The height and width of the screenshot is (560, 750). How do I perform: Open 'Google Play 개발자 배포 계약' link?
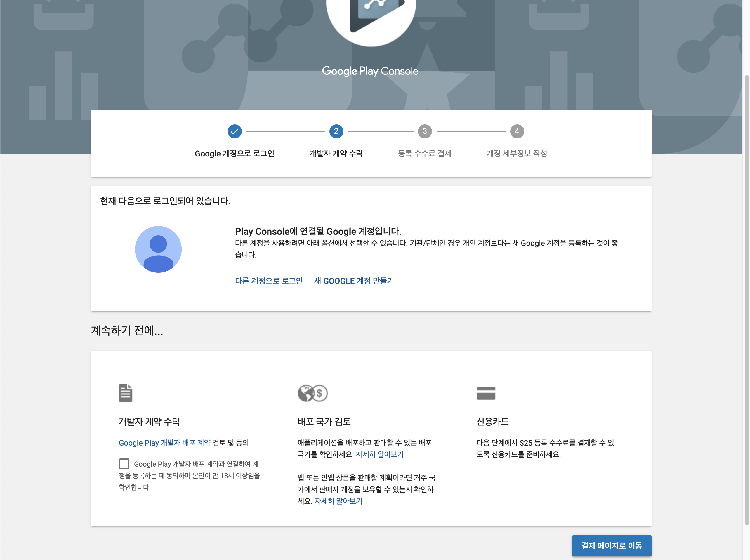click(164, 443)
